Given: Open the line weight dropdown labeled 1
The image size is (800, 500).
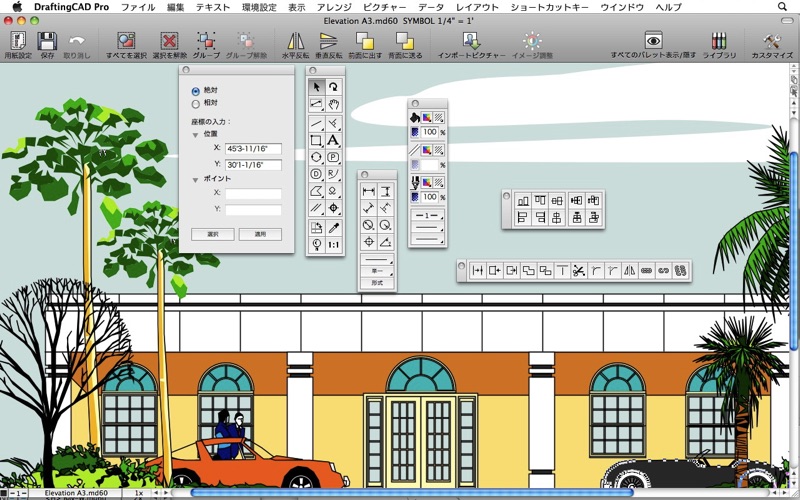Looking at the screenshot, I should 428,216.
